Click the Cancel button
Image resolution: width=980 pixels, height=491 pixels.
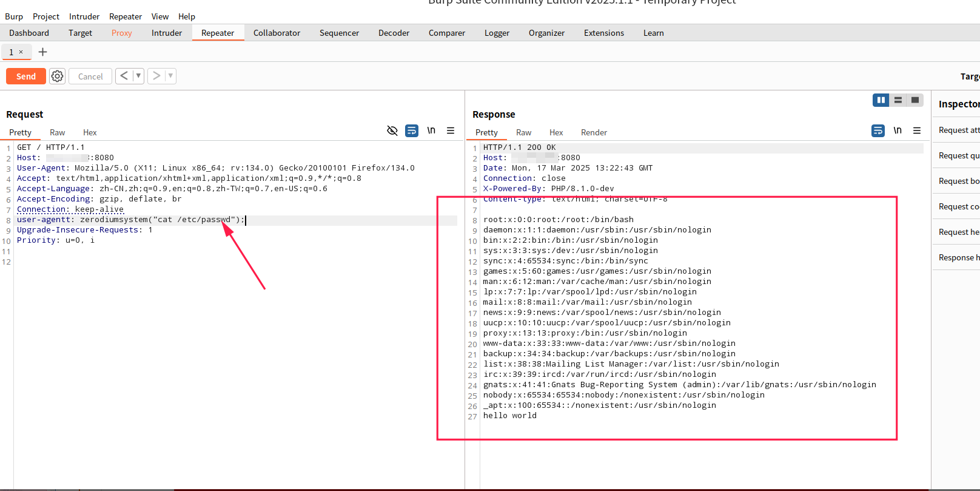tap(90, 76)
